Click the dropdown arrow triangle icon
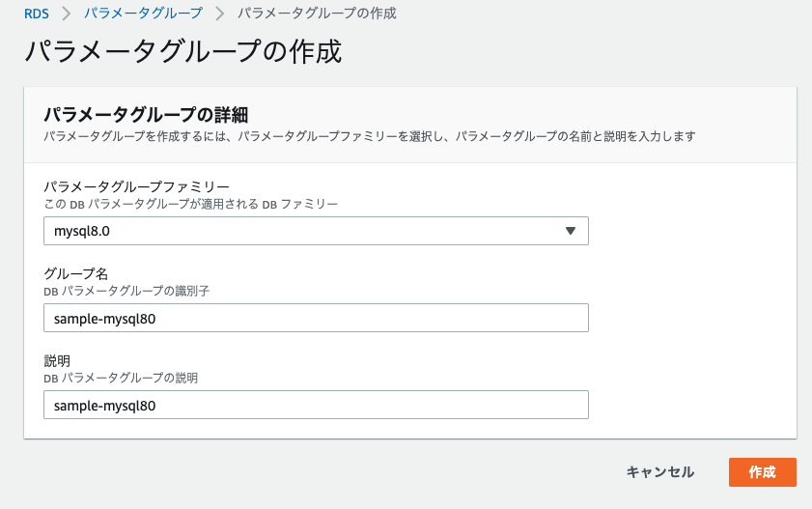812x509 pixels. pyautogui.click(x=570, y=231)
